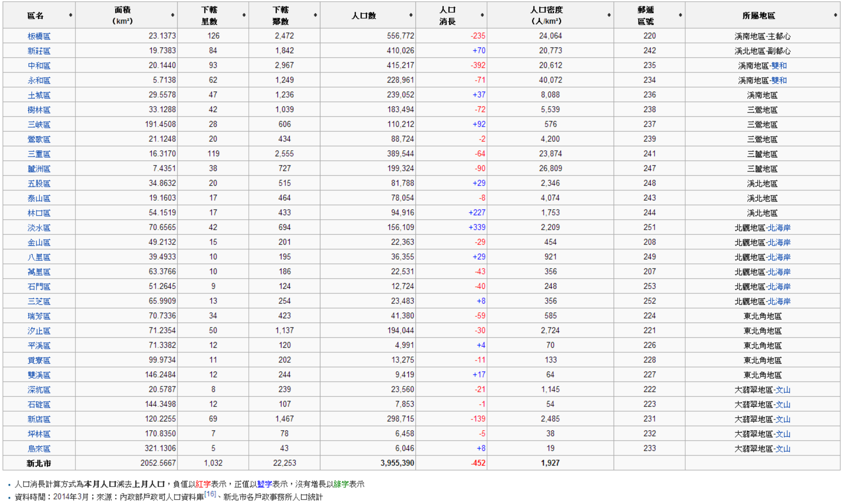Viewport: 842px width, 504px height.
Task: Follow 雙和 link in 中和區 row
Action: coord(779,66)
